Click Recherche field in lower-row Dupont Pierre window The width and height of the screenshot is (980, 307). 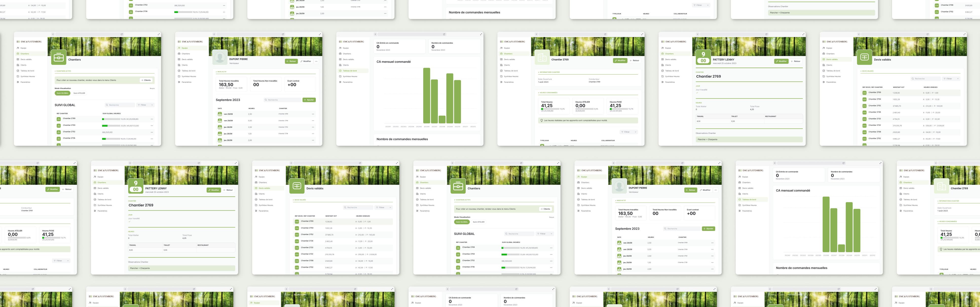(x=682, y=229)
